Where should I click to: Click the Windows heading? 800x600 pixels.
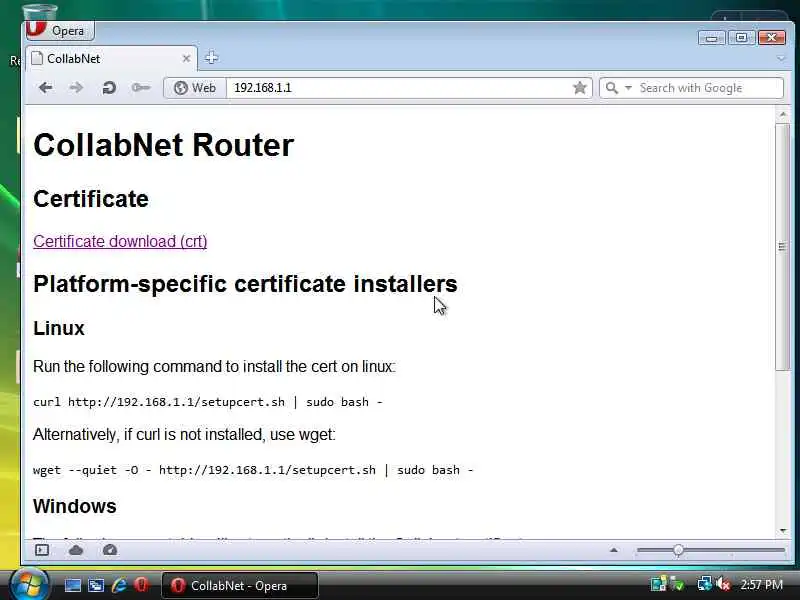click(x=74, y=506)
